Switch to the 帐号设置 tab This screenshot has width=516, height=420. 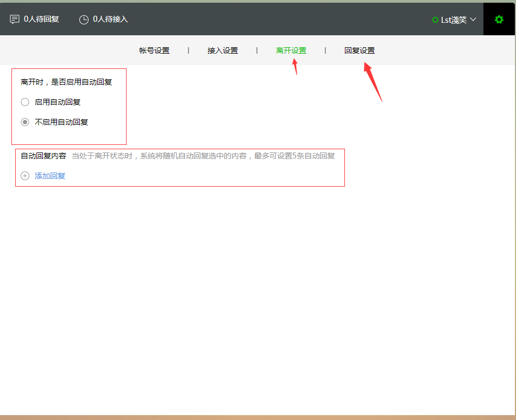pyautogui.click(x=154, y=50)
